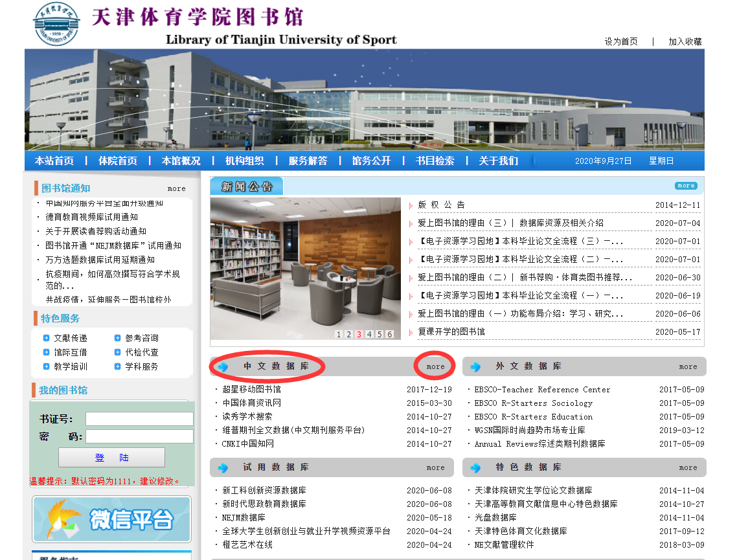
Task: Open more link for 试用数据库
Action: [435, 467]
